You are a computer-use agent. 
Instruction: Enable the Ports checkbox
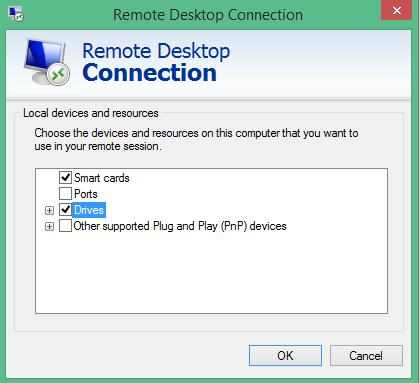pos(65,194)
